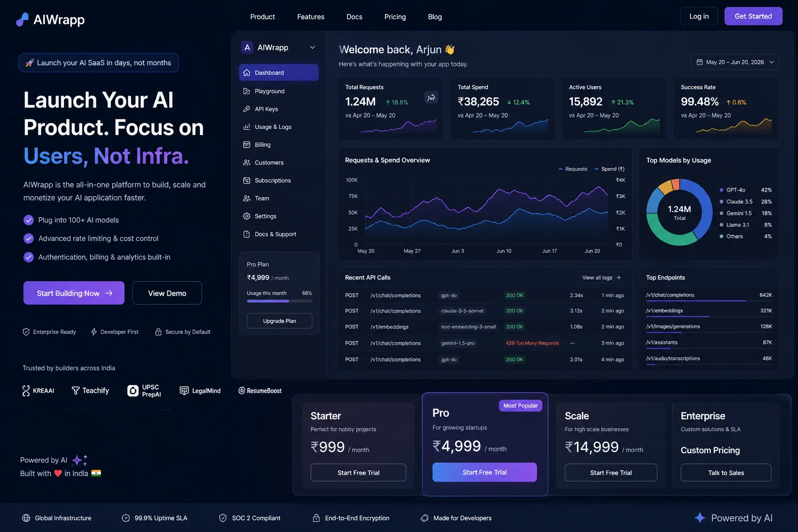Click the AIWrapp logo icon in header

pyautogui.click(x=22, y=20)
